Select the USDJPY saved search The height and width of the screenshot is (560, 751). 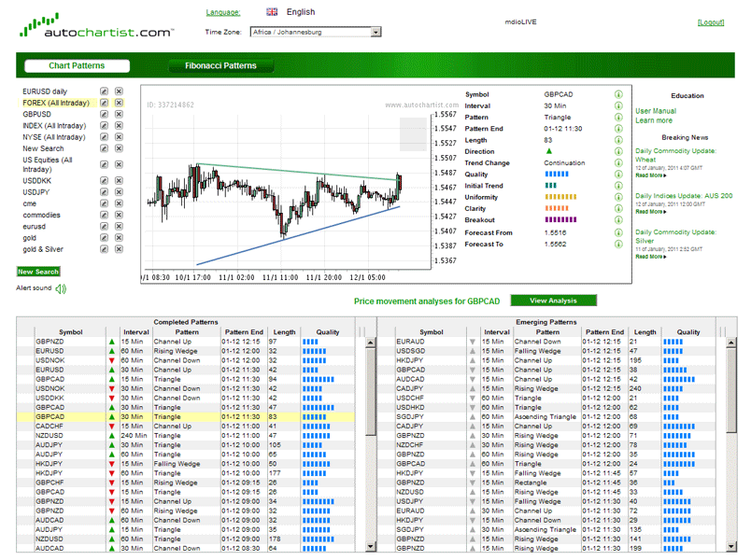(35, 192)
